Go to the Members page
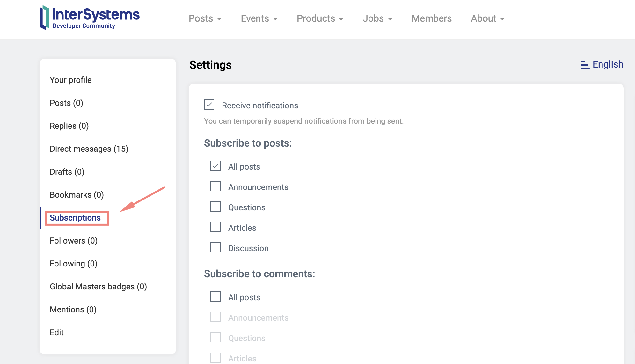Image resolution: width=635 pixels, height=364 pixels. (x=431, y=18)
